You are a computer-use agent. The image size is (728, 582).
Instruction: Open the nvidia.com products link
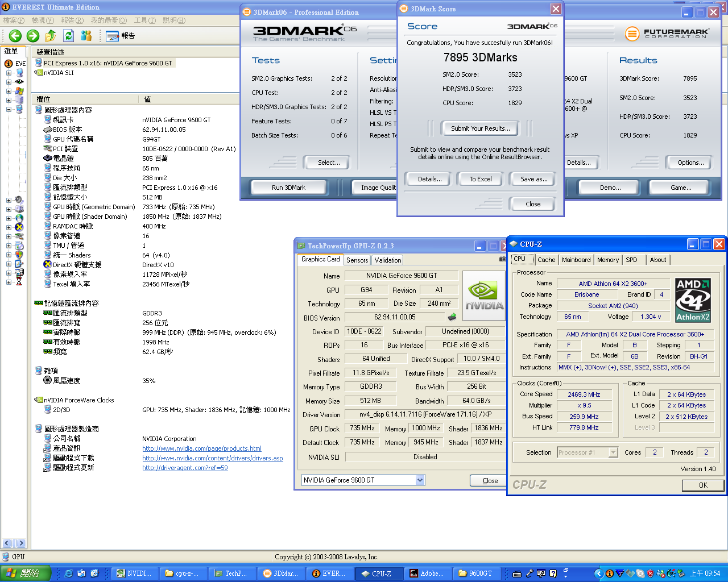click(x=202, y=448)
